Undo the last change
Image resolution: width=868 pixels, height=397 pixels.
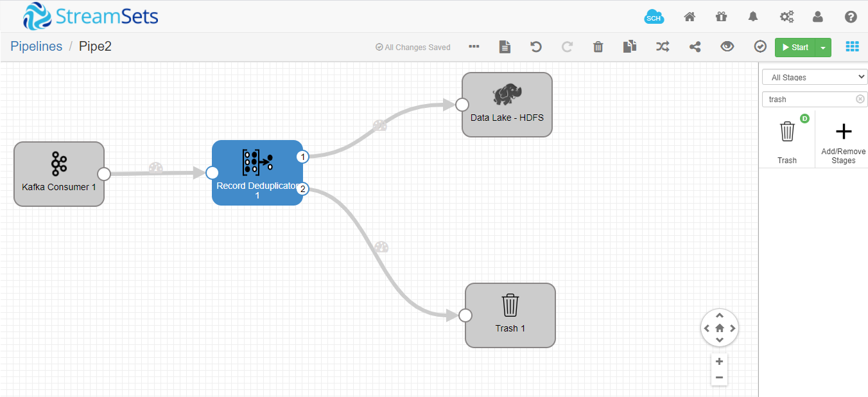[x=536, y=47]
